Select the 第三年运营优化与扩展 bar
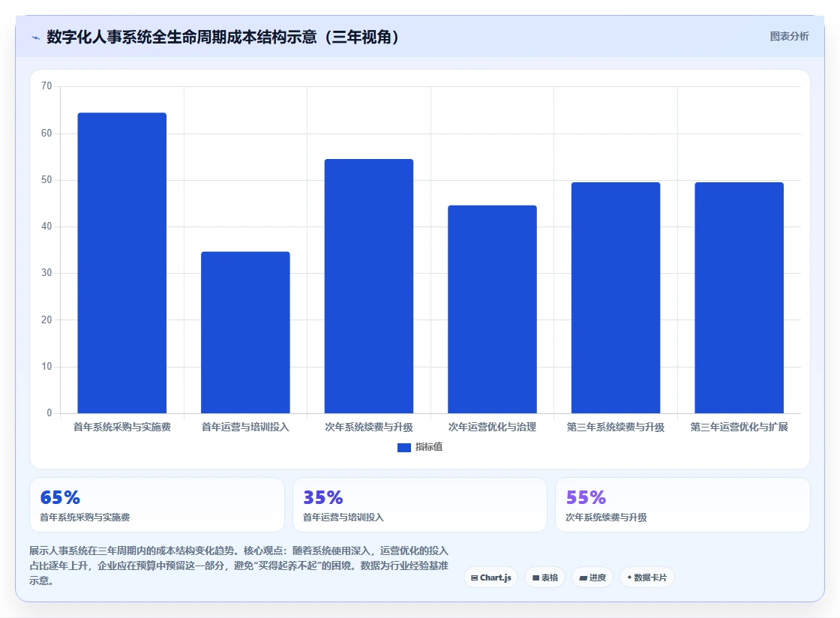The image size is (840, 618). click(x=739, y=298)
